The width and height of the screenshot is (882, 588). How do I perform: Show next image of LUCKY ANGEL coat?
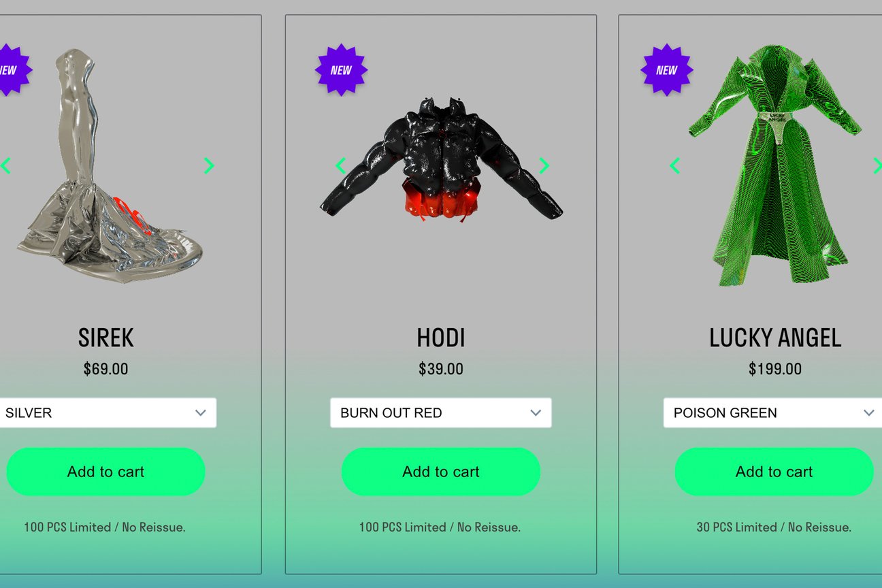877,165
